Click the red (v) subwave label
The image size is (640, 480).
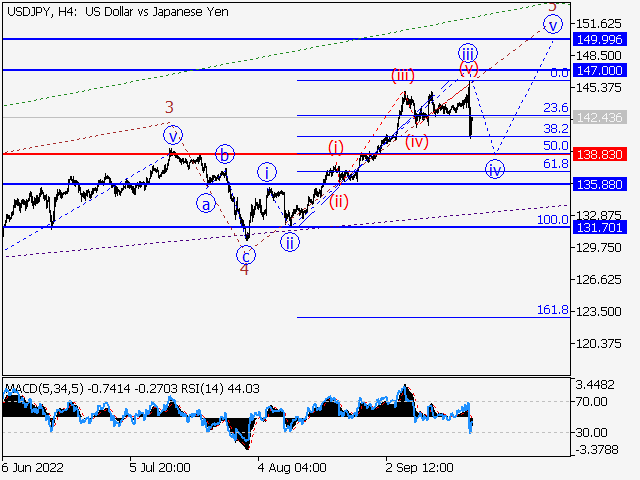pyautogui.click(x=469, y=68)
